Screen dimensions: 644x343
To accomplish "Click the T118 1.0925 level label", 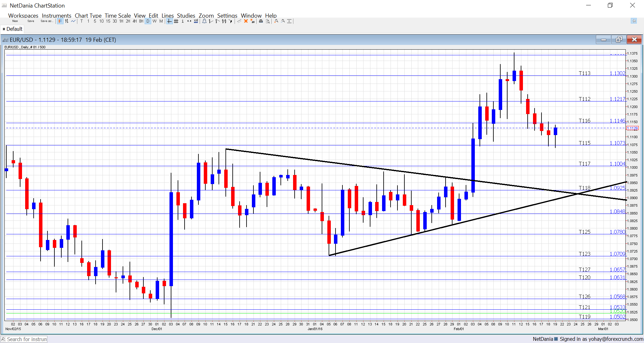I will [x=602, y=188].
